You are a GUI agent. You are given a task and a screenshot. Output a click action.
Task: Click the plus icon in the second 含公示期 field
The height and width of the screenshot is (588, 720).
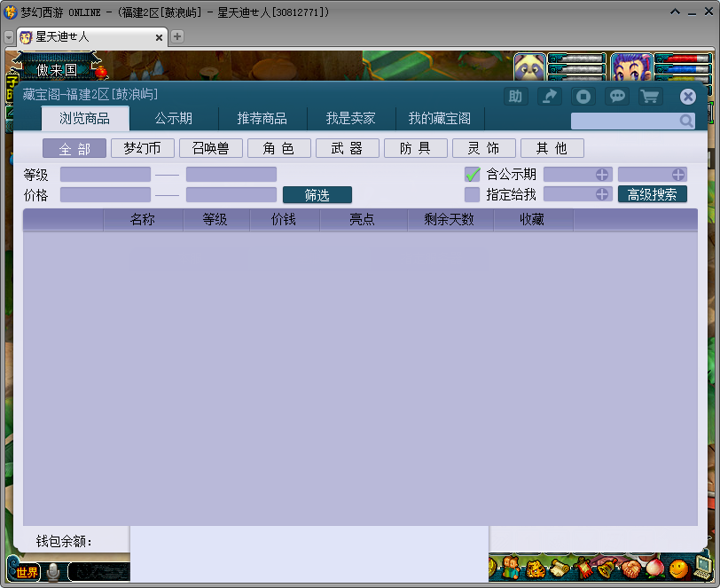coord(677,175)
